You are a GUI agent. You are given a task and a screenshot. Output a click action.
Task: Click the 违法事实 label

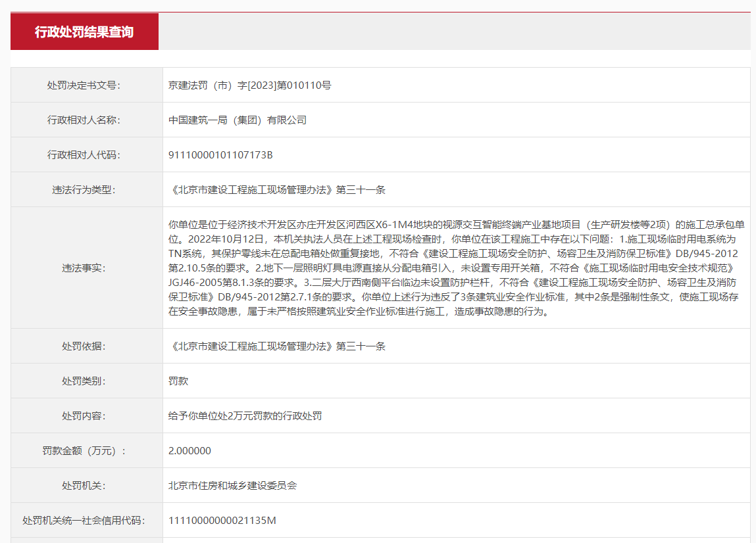84,268
